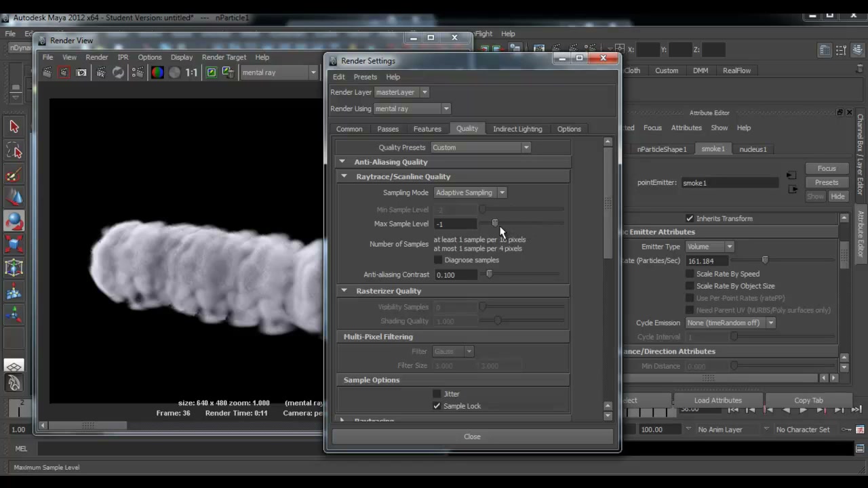
Task: Collapse the Raytrace/Scanline Quality section
Action: coord(344,176)
